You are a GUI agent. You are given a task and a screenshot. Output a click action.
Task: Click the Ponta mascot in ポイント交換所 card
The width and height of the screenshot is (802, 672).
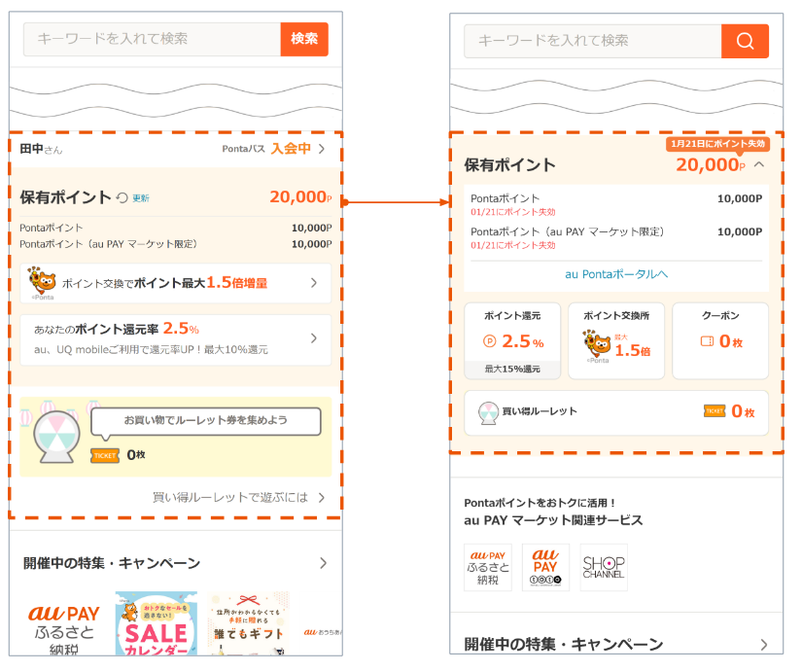(595, 344)
